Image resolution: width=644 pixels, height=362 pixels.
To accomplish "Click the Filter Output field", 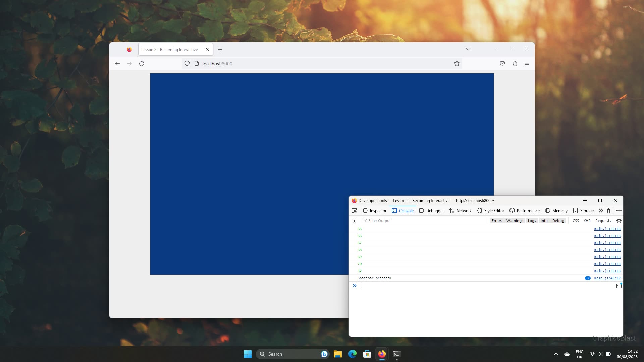I will click(424, 221).
